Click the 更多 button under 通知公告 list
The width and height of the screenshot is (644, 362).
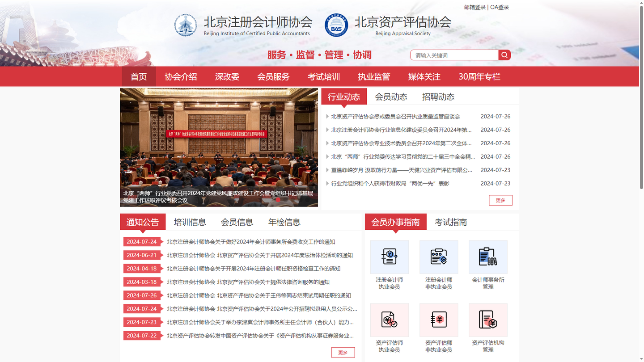[343, 353]
